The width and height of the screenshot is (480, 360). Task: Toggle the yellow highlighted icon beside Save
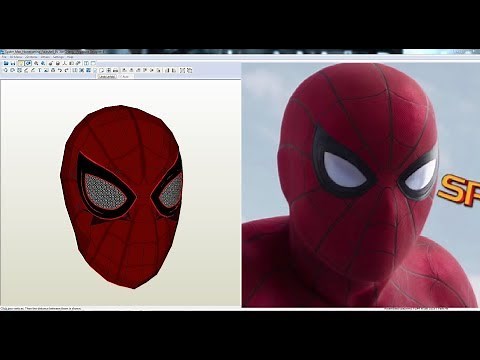(x=20, y=63)
